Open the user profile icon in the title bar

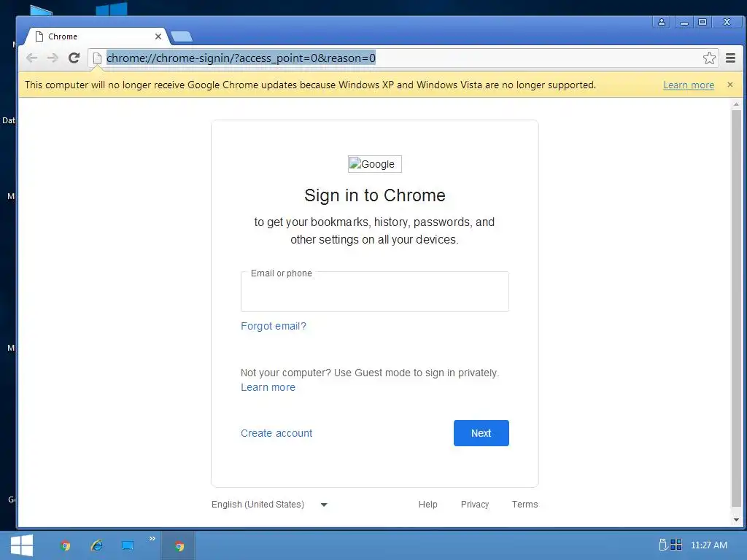point(661,22)
